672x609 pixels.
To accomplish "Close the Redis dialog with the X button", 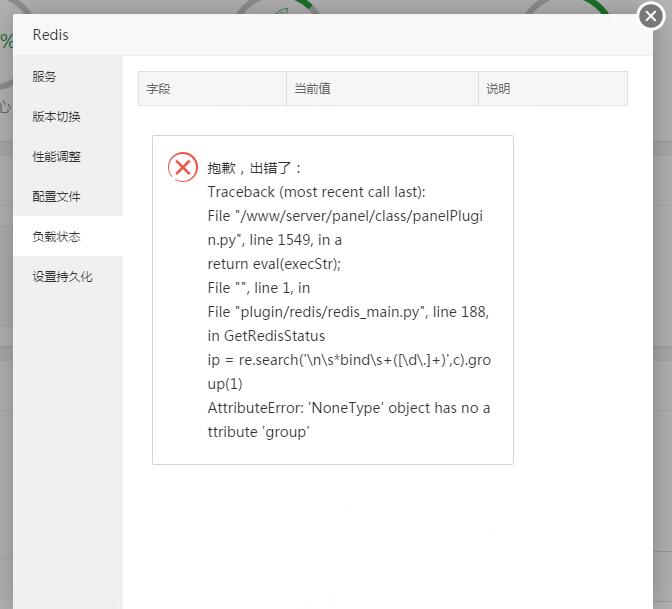I will (651, 16).
